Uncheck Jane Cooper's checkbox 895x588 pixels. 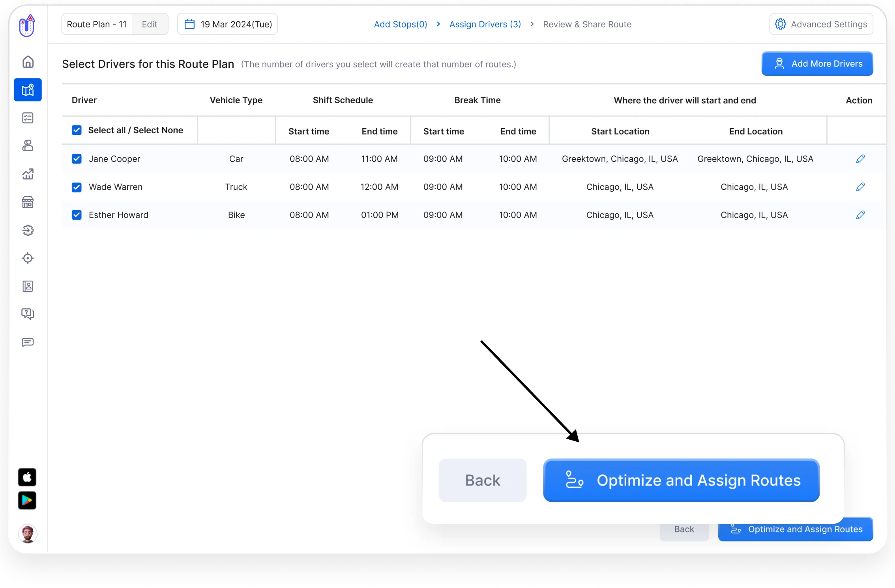tap(77, 159)
